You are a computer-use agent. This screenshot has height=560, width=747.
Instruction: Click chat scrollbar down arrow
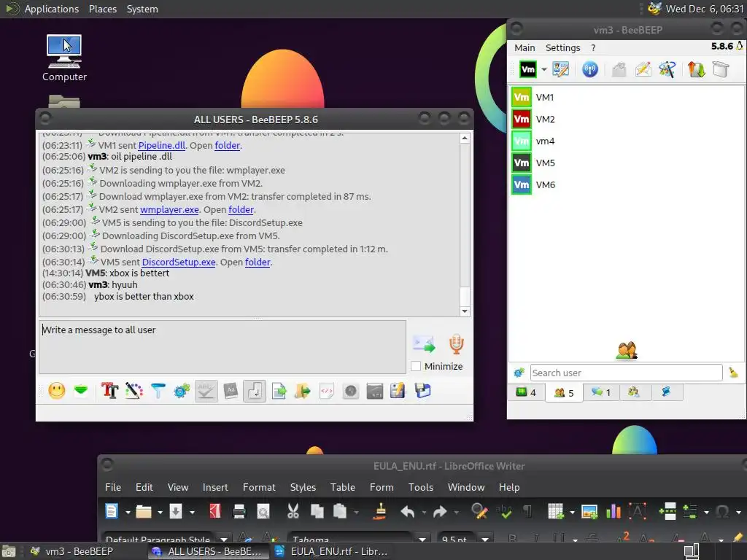[x=465, y=311]
